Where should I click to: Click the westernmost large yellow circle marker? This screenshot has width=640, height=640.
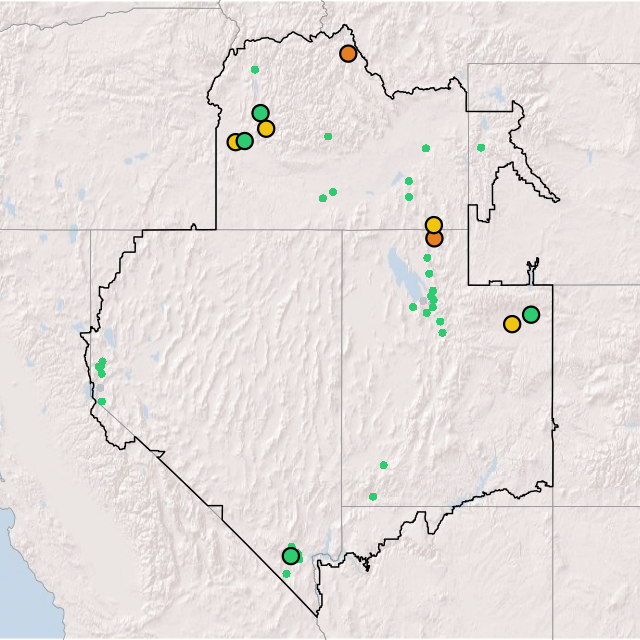(235, 142)
